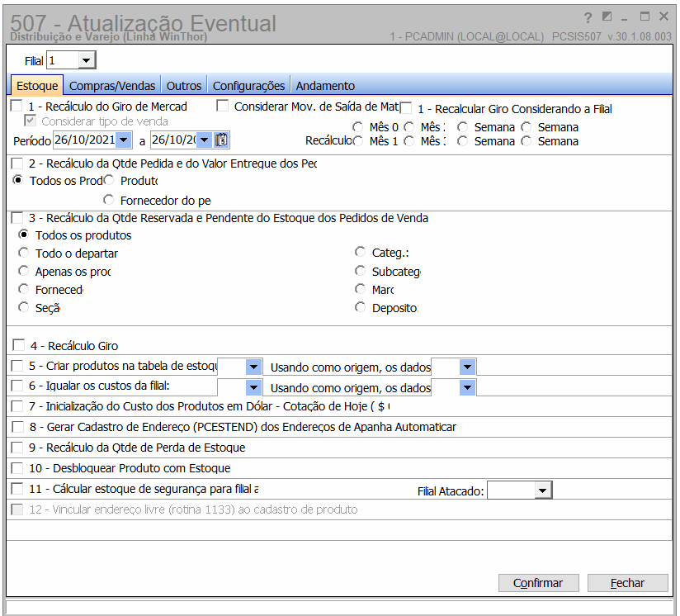Choose Todos os Prod radio in section 2

point(18,179)
